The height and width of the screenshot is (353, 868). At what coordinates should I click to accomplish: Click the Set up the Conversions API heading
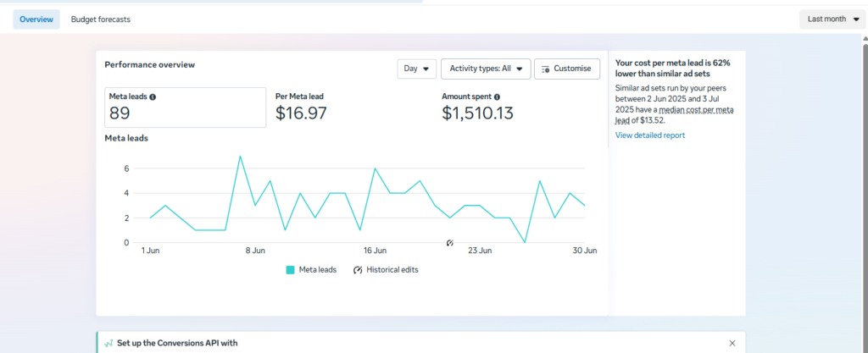[177, 343]
